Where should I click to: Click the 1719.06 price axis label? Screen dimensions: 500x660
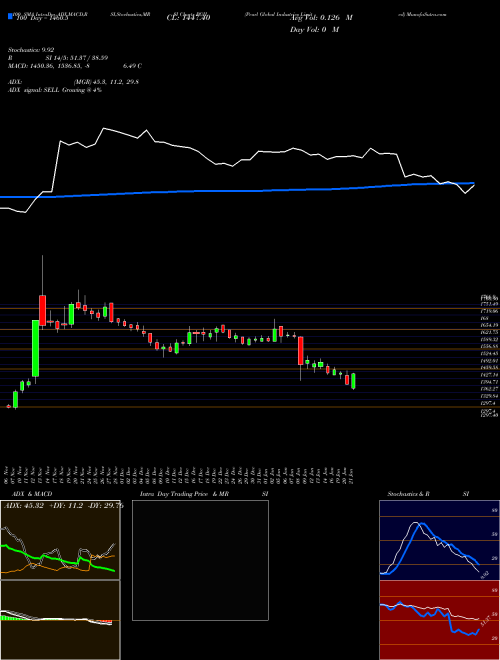coord(489,311)
